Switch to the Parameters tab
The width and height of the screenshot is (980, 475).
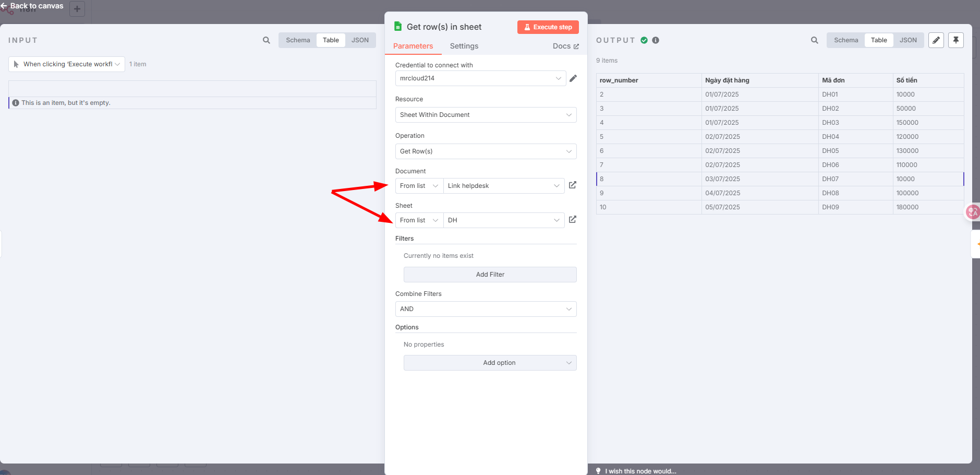(413, 46)
